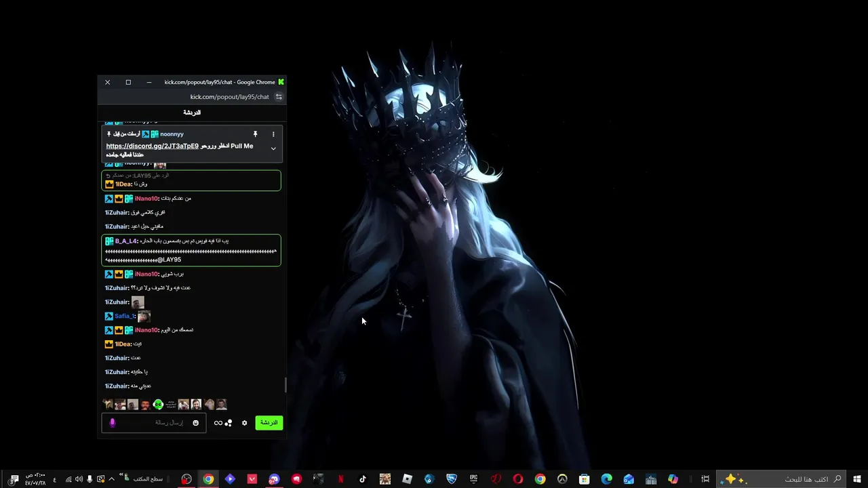Click username B_A_L4 in highlighted message

[x=126, y=241]
